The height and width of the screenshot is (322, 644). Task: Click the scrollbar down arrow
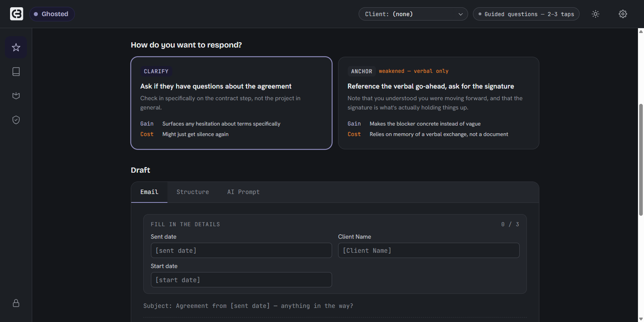tap(641, 319)
